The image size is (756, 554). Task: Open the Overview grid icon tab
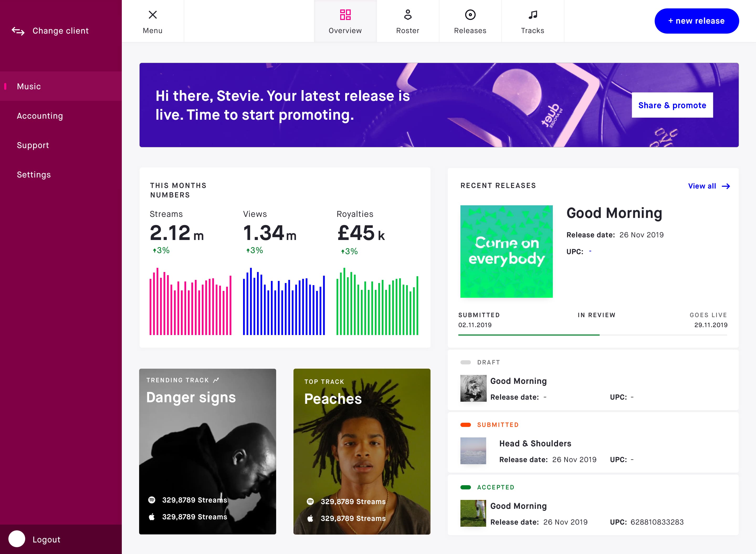coord(345,15)
